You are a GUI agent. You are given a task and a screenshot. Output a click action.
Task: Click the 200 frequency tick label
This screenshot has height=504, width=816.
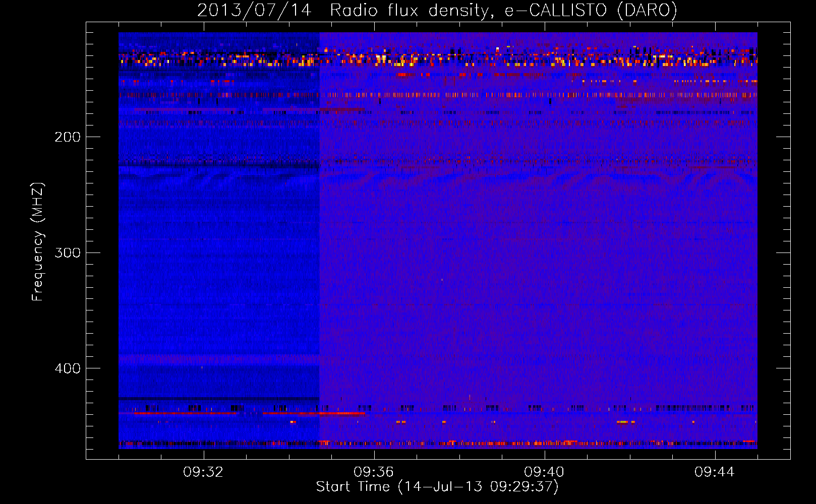(x=68, y=137)
